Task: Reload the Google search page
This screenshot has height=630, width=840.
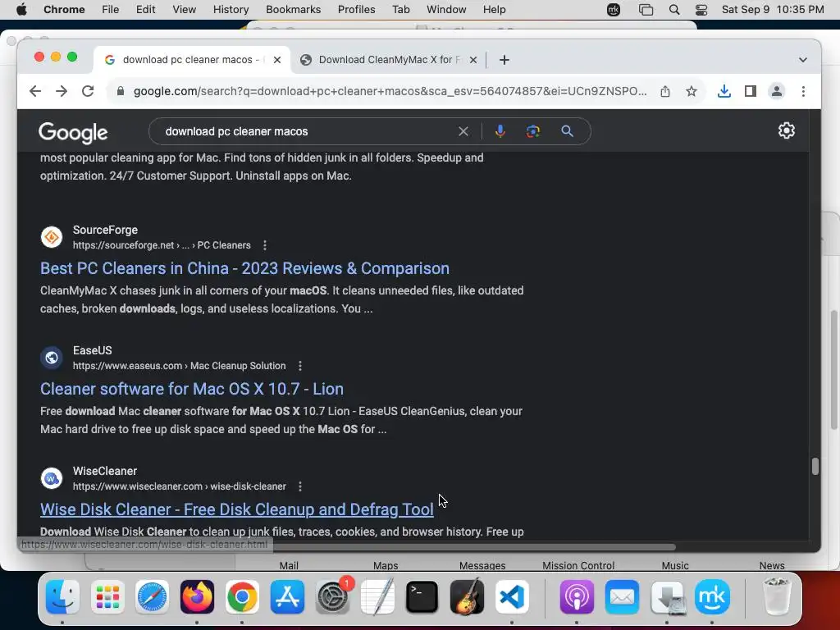Action: click(88, 91)
